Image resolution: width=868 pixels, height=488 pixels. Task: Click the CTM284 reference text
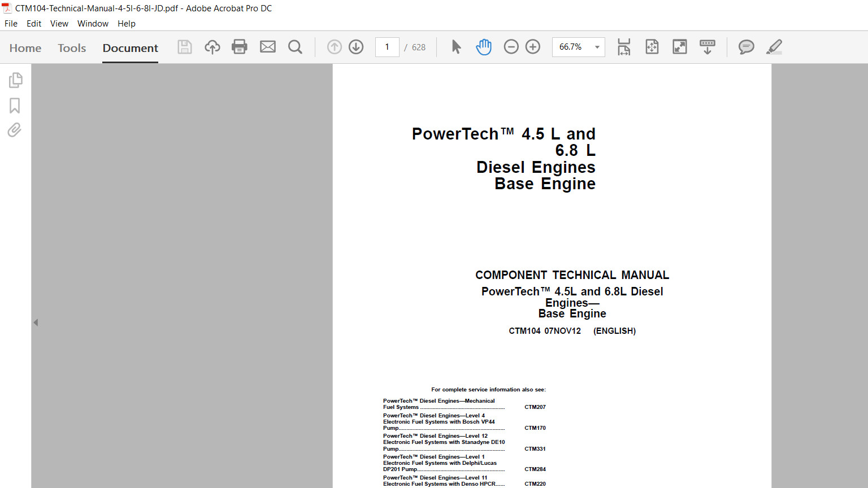(535, 469)
